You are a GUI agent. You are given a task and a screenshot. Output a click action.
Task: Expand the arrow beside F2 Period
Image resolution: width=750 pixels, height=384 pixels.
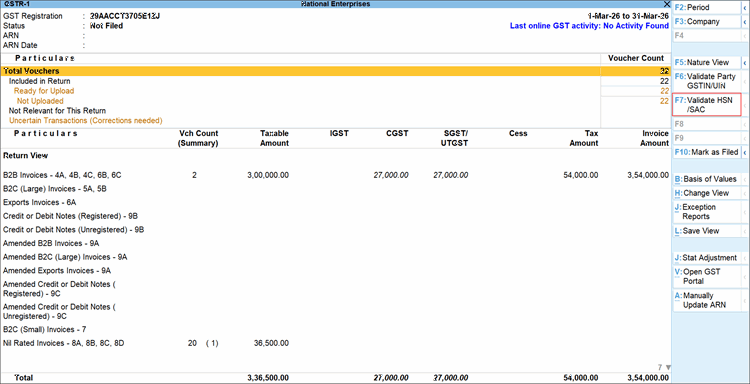(x=745, y=8)
